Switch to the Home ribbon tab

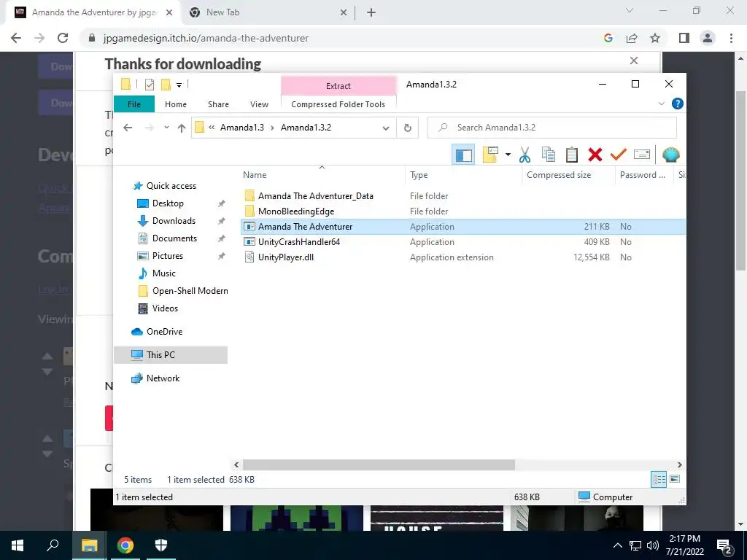click(x=176, y=104)
